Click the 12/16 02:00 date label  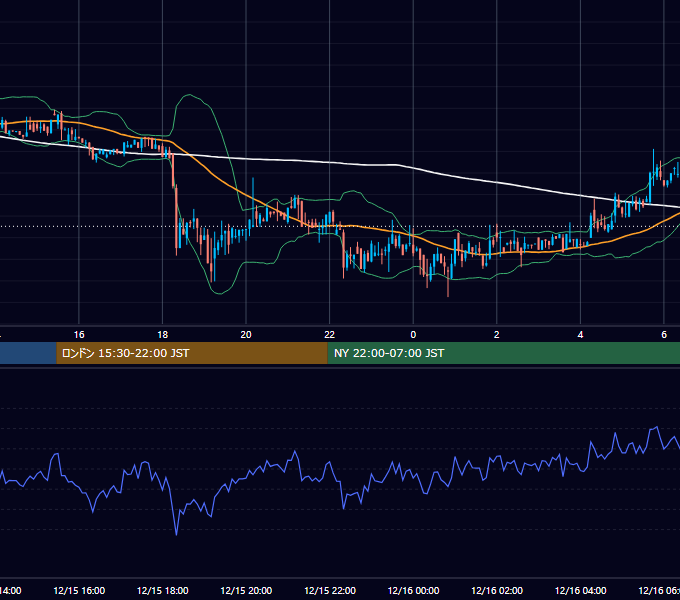497,590
